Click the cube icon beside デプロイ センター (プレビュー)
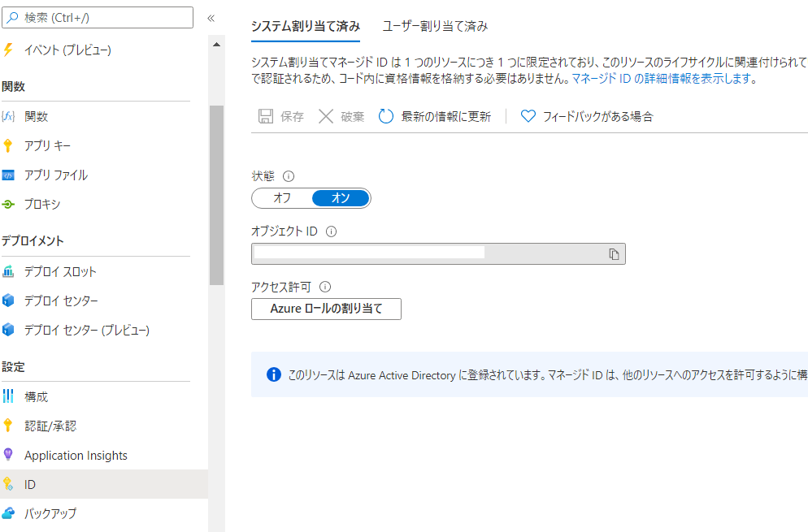 [8, 330]
